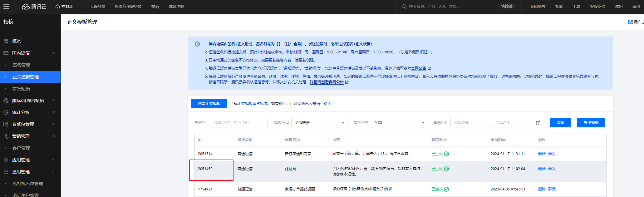This screenshot has width=644, height=197.
Task: Open 云服务器 in the top navigation
Action: click(98, 7)
